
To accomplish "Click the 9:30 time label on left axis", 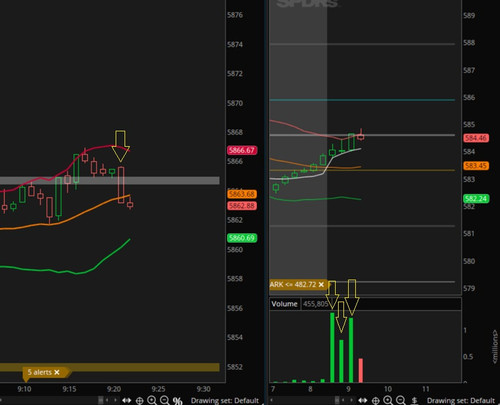I will coord(203,389).
